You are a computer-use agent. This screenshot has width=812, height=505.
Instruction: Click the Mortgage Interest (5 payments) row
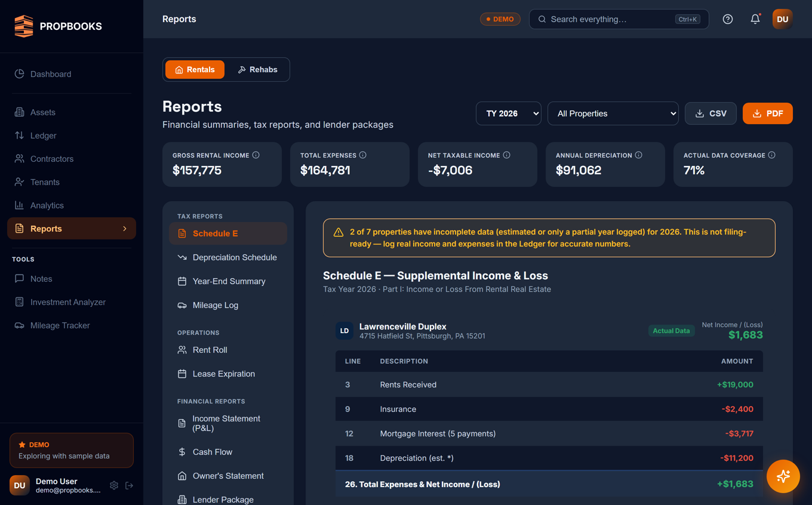(549, 433)
